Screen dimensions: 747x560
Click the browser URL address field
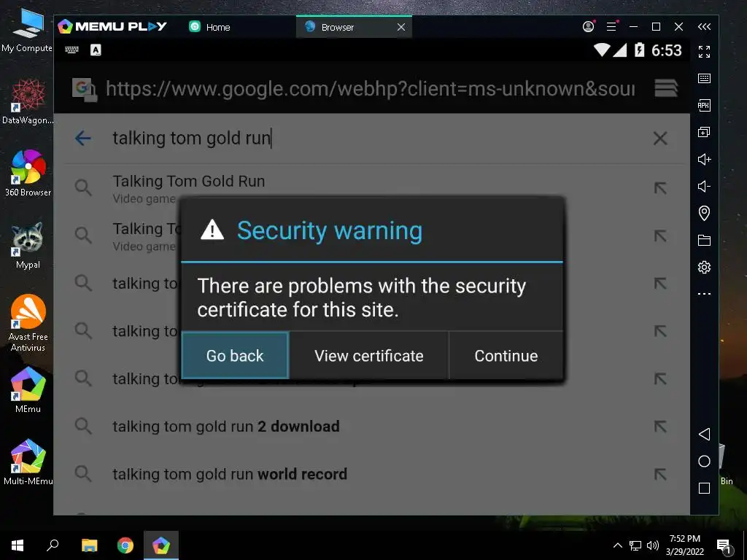coord(370,88)
